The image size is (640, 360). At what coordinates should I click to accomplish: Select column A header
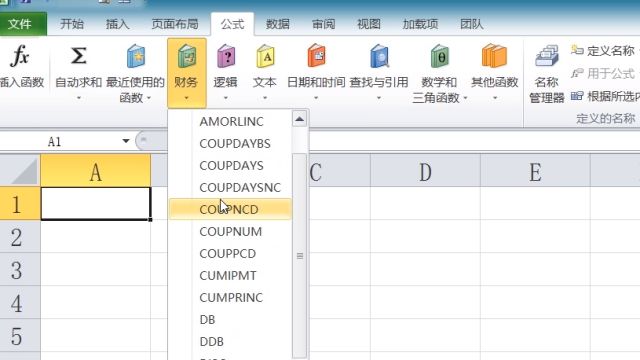96,171
